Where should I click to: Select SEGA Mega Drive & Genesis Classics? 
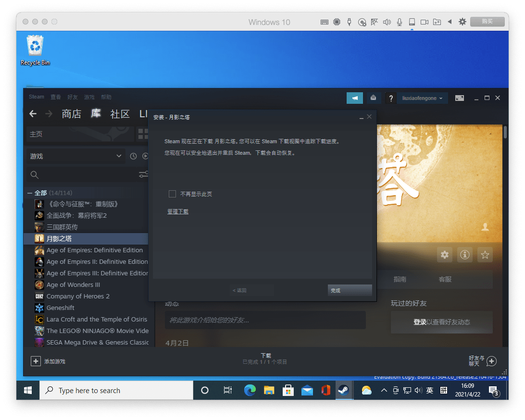click(x=91, y=342)
